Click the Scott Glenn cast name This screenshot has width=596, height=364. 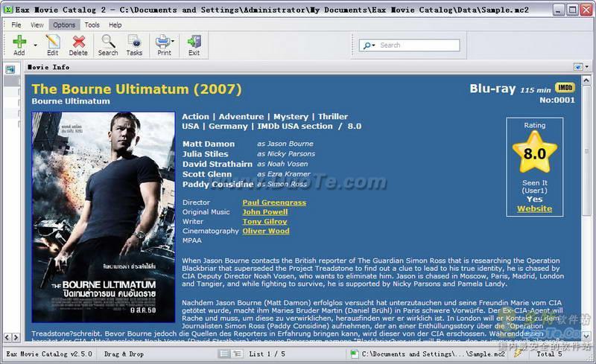207,174
